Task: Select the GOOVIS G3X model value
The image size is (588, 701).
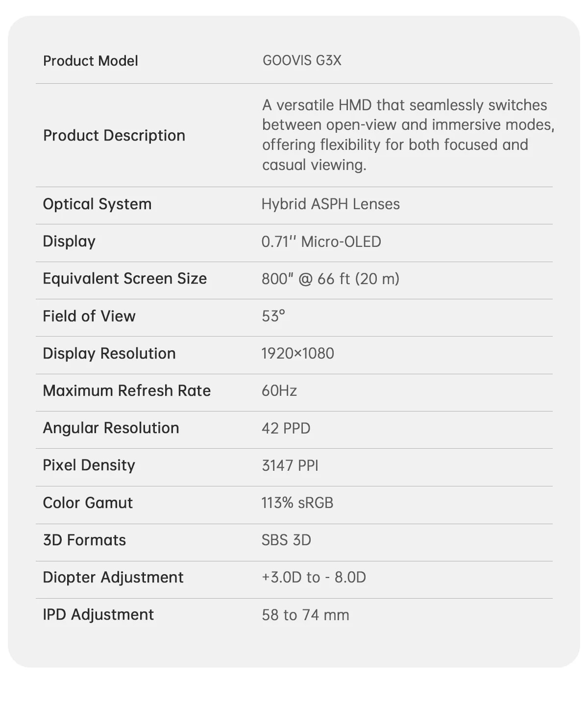Action: tap(302, 60)
